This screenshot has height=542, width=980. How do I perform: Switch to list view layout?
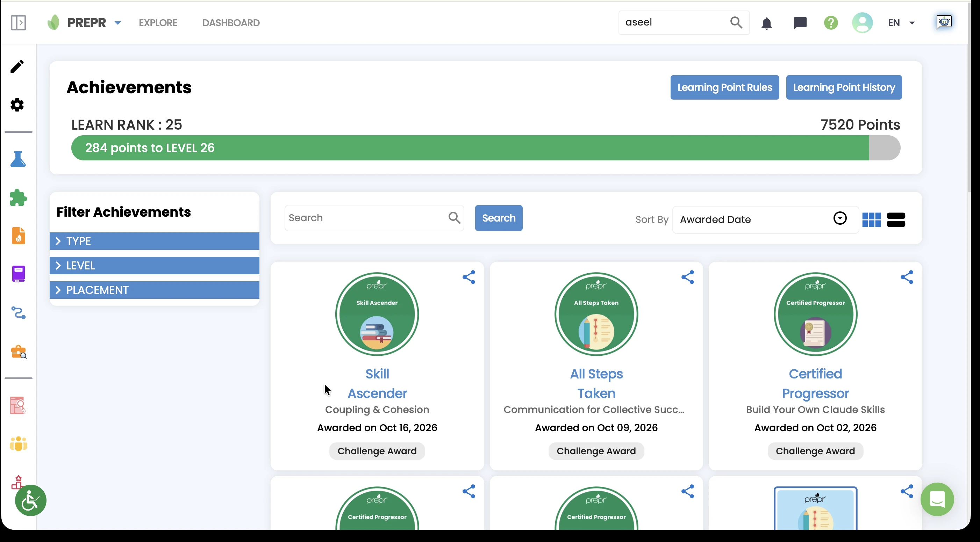point(895,219)
